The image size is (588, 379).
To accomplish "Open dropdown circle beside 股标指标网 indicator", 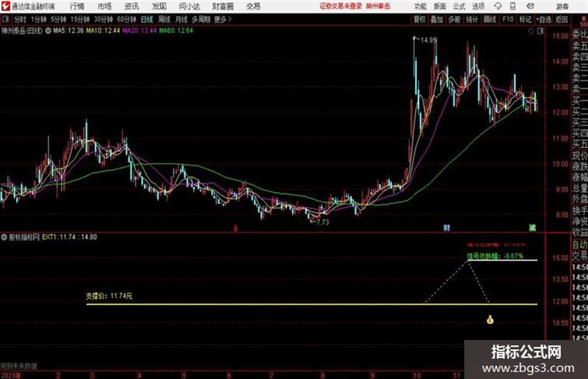I will pyautogui.click(x=4, y=237).
